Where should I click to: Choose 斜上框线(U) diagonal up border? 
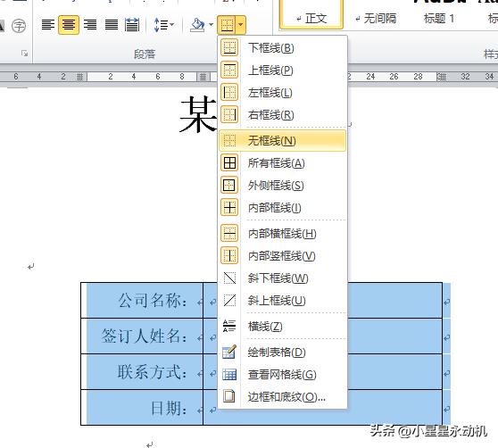tap(283, 301)
